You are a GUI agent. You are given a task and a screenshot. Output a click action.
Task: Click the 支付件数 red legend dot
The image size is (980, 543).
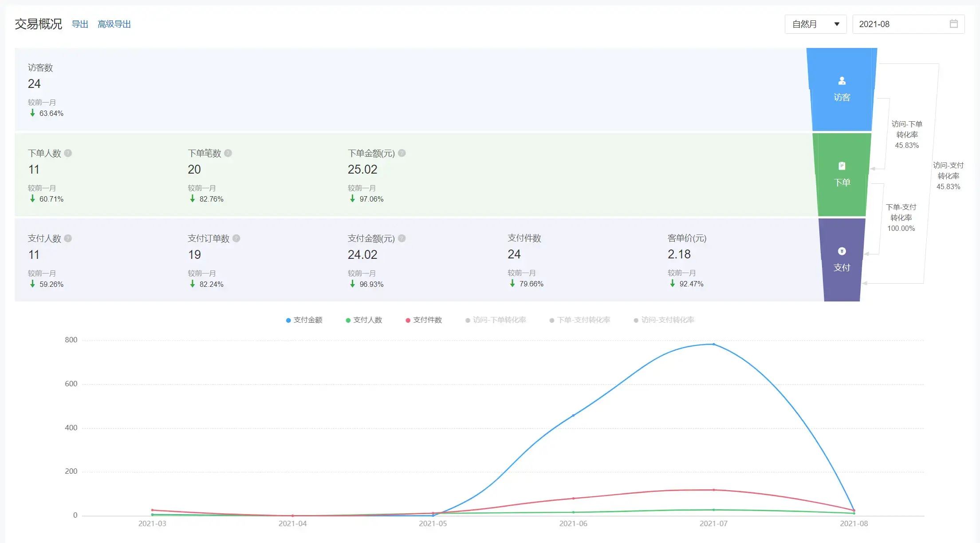(x=408, y=320)
